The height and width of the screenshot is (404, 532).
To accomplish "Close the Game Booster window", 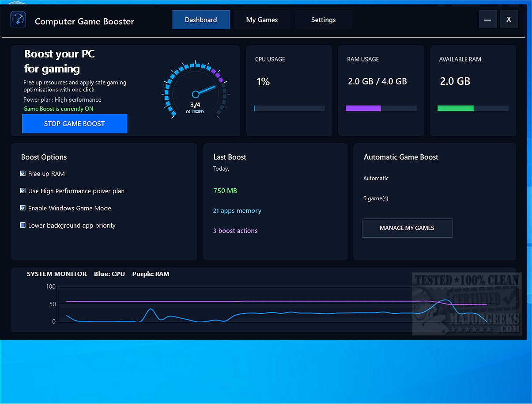I will pos(509,20).
